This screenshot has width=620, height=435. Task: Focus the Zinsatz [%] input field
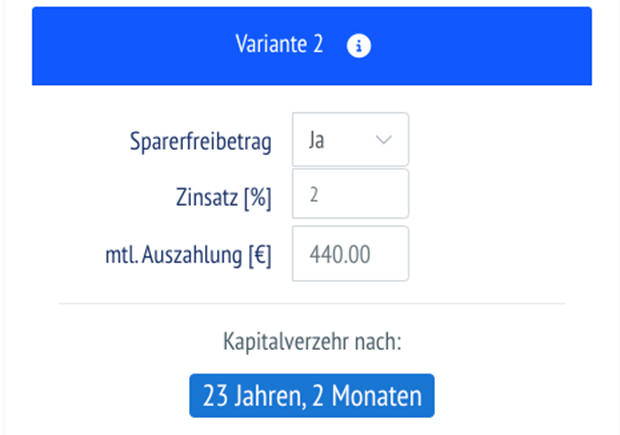(x=350, y=194)
